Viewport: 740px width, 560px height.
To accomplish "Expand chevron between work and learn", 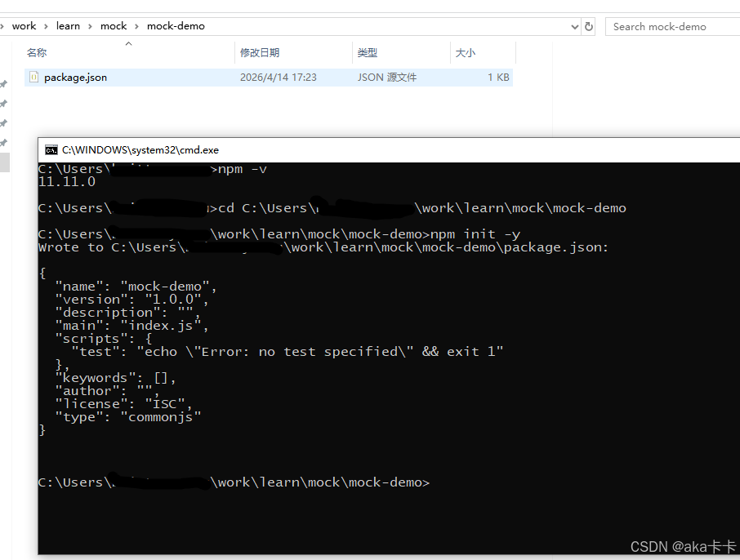I will coord(46,26).
